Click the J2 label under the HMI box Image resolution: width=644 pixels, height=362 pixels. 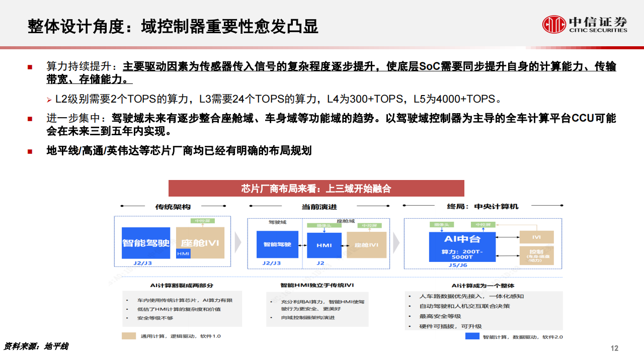[320, 263]
